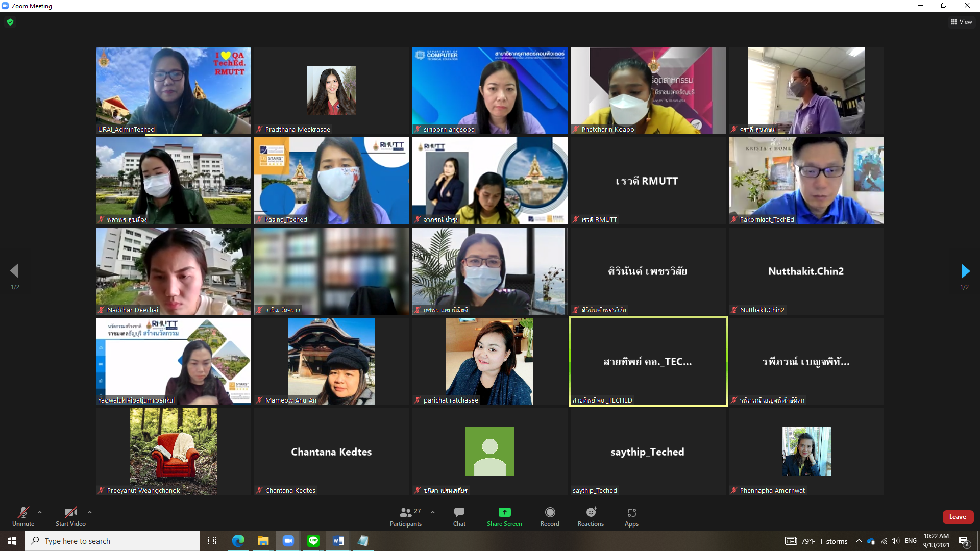Start recording with the Record button
Screen dimensions: 980x551
click(550, 516)
